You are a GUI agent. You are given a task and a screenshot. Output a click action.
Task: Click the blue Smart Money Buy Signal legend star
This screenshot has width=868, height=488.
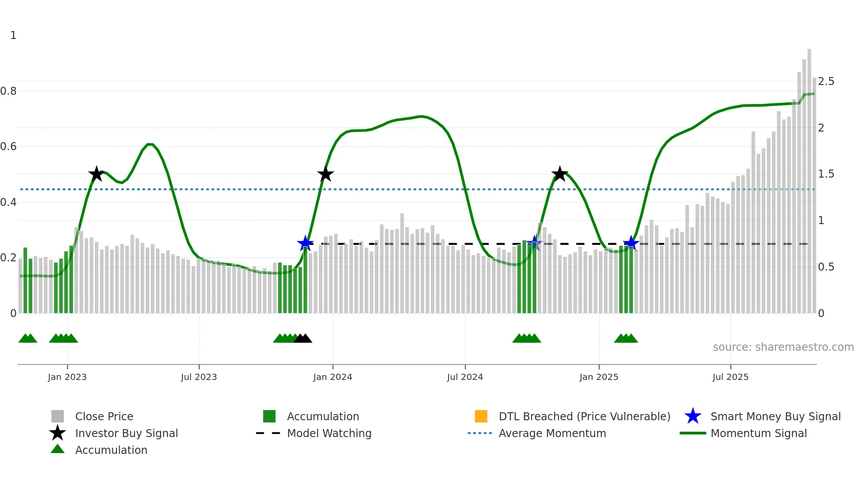(693, 416)
